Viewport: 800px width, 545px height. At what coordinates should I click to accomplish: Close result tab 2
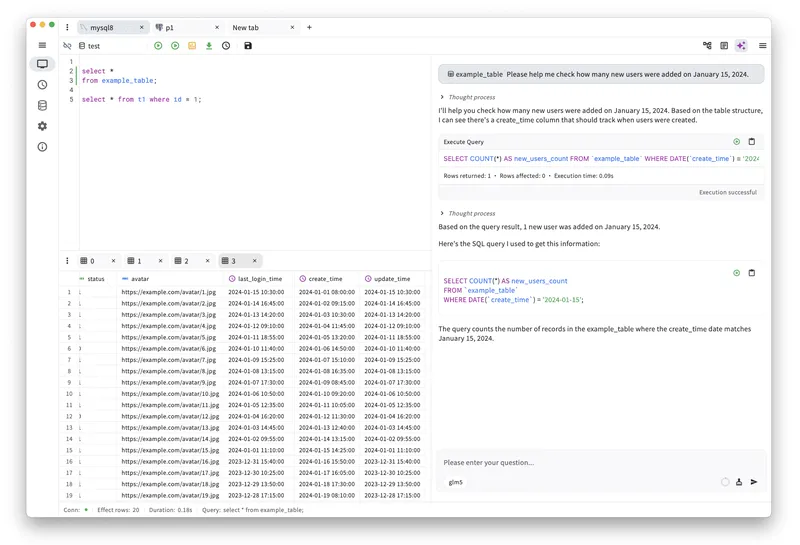point(208,261)
